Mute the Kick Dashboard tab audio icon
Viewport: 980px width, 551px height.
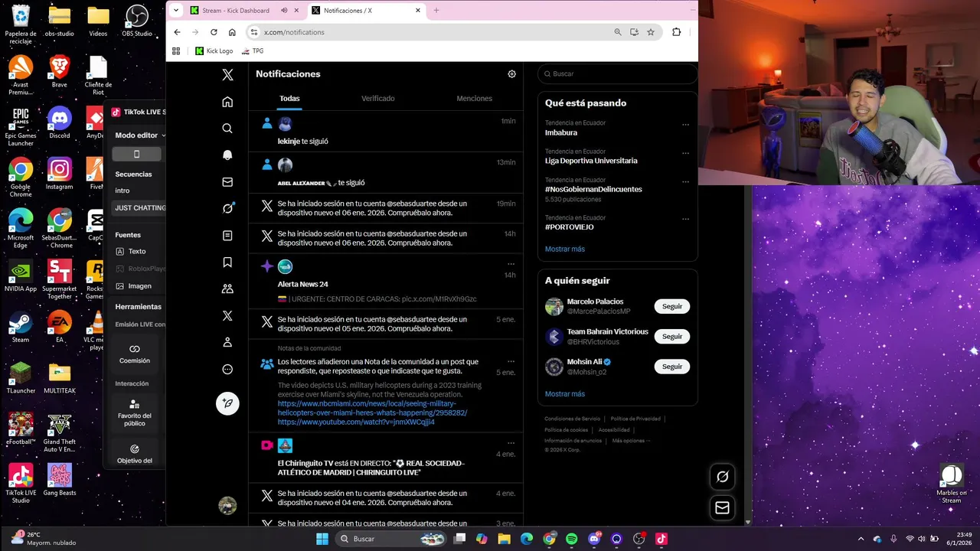click(284, 11)
